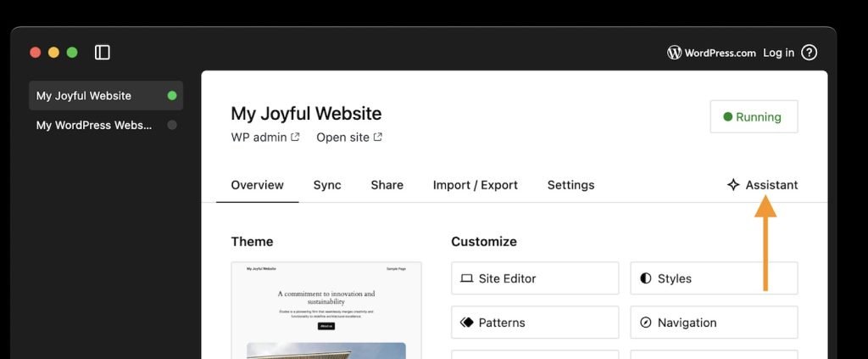Switch to the Share tab
This screenshot has width=868, height=359.
pyautogui.click(x=387, y=185)
